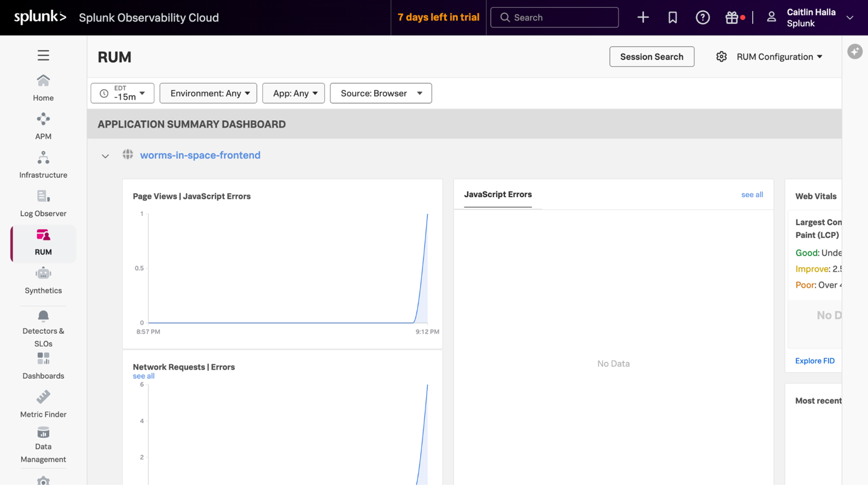Toggle the hamburger navigation menu

coord(43,55)
